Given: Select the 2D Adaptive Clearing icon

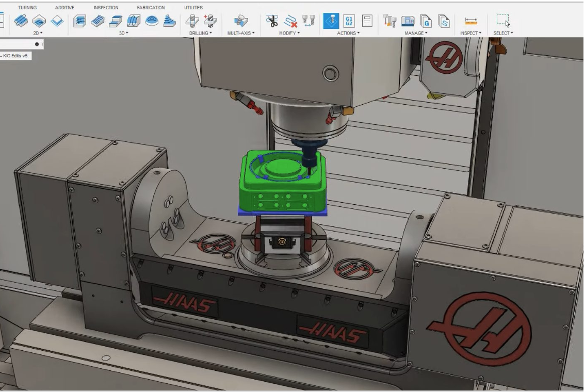Looking at the screenshot, I should click(21, 21).
